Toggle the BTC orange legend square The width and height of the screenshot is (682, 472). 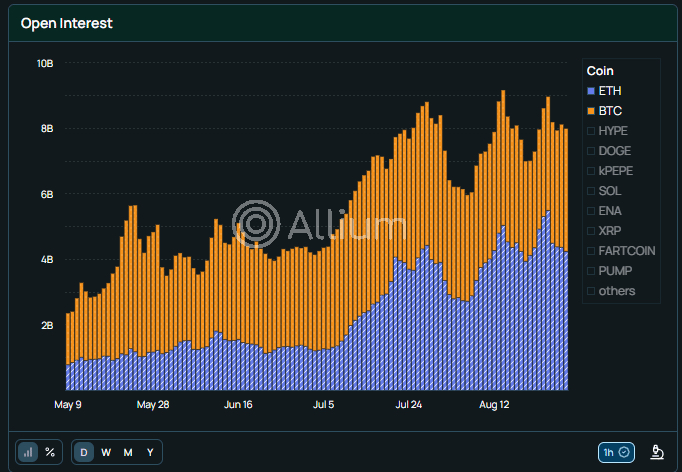pyautogui.click(x=591, y=111)
